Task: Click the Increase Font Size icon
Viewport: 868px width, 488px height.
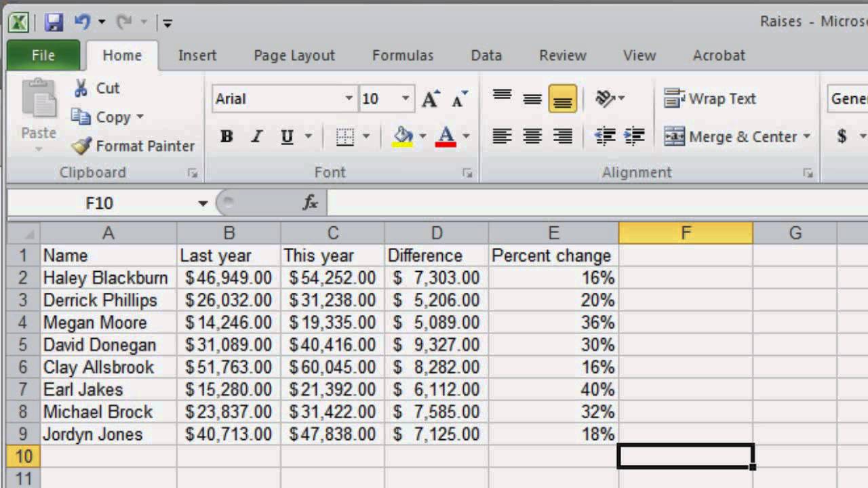Action: click(431, 99)
